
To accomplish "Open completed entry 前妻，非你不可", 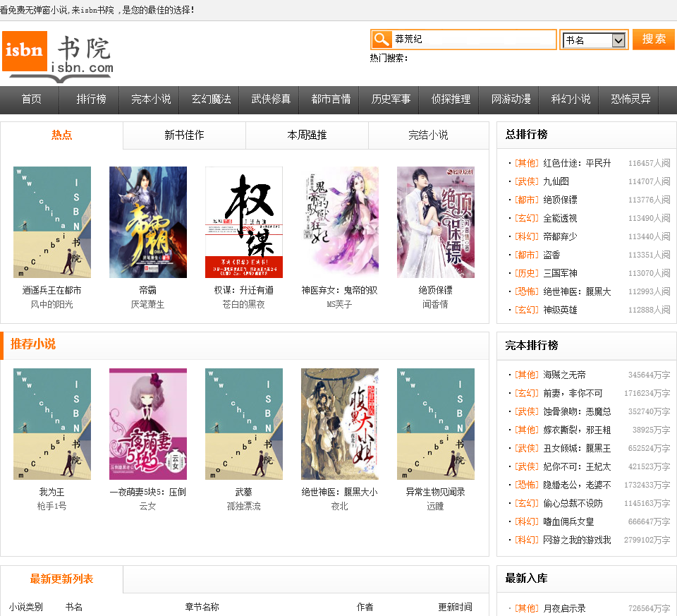I will pos(573,393).
